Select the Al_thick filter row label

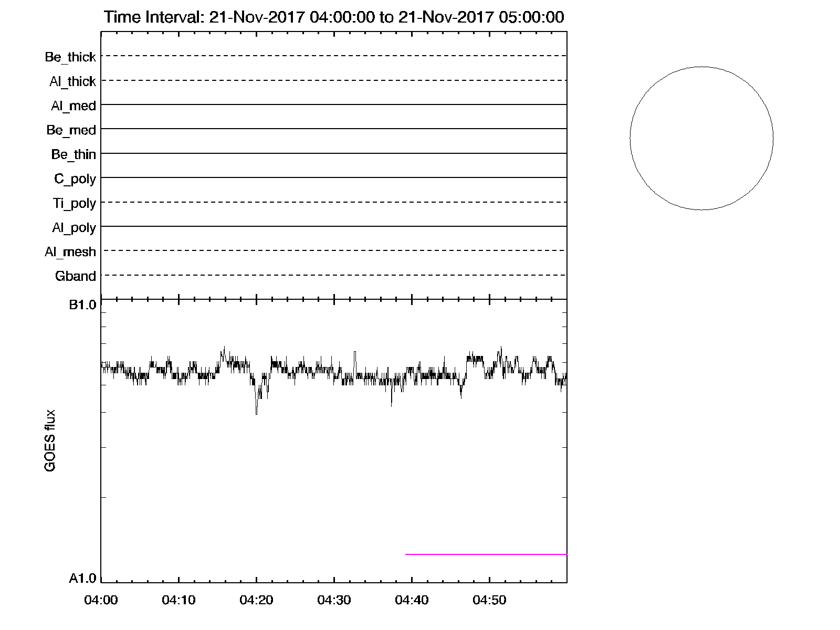pos(72,81)
